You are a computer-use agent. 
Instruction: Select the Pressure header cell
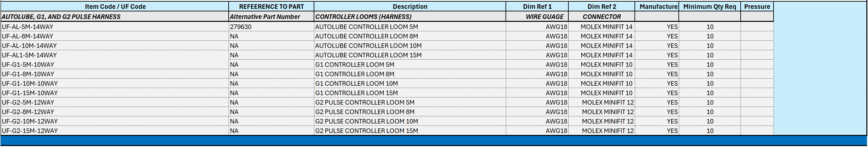757,7
